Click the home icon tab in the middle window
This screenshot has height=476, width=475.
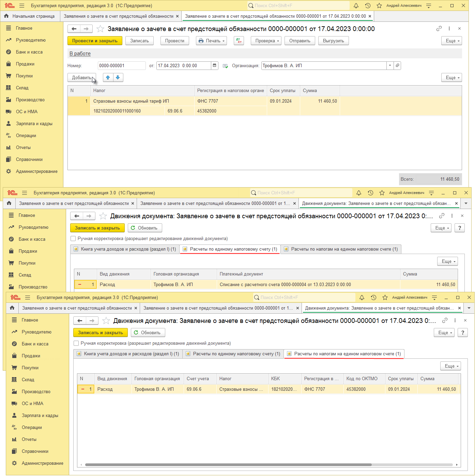(x=9, y=203)
